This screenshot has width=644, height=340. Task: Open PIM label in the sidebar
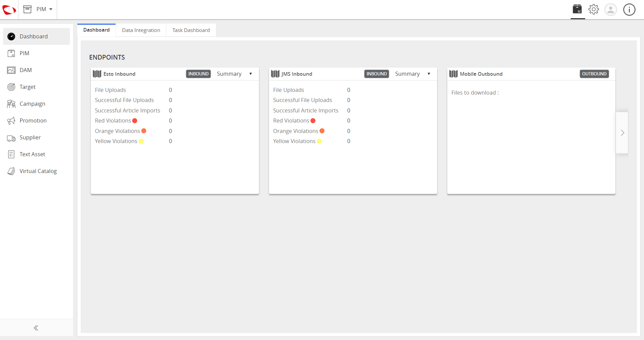pos(25,53)
